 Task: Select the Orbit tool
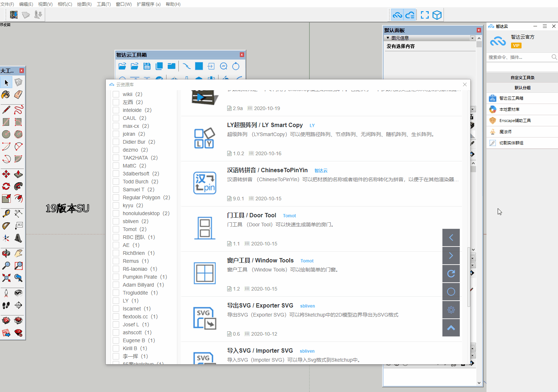click(x=6, y=253)
